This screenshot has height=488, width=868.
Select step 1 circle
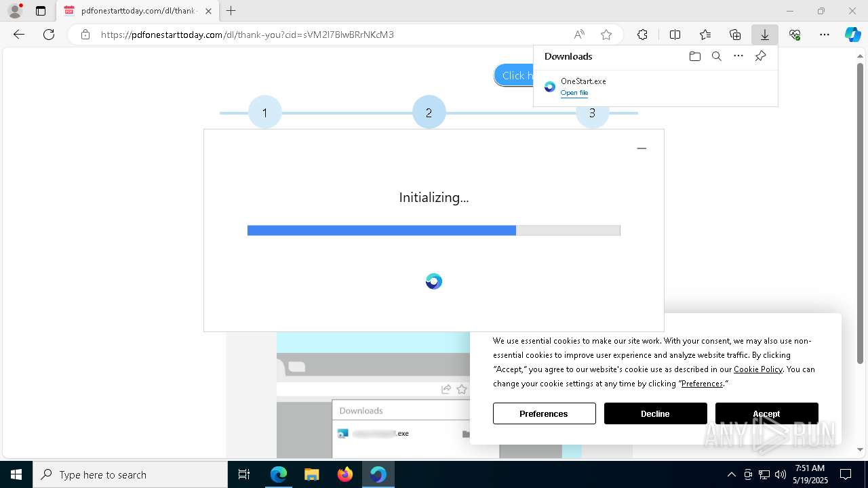264,113
